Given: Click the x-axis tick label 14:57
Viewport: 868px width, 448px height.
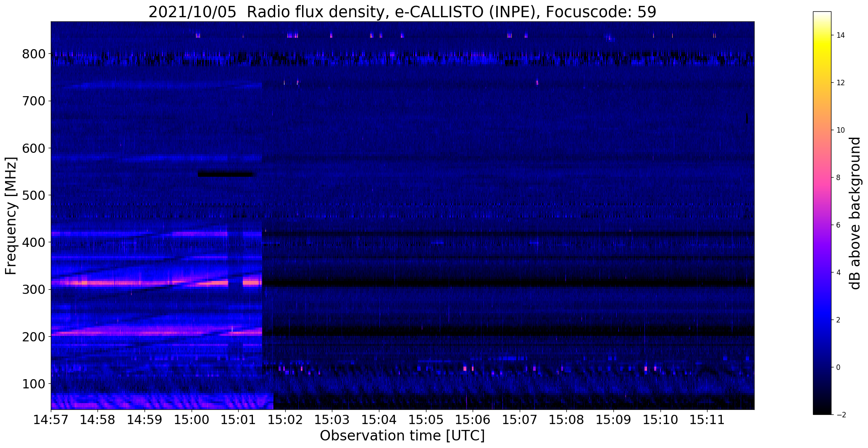Looking at the screenshot, I should click(x=51, y=420).
